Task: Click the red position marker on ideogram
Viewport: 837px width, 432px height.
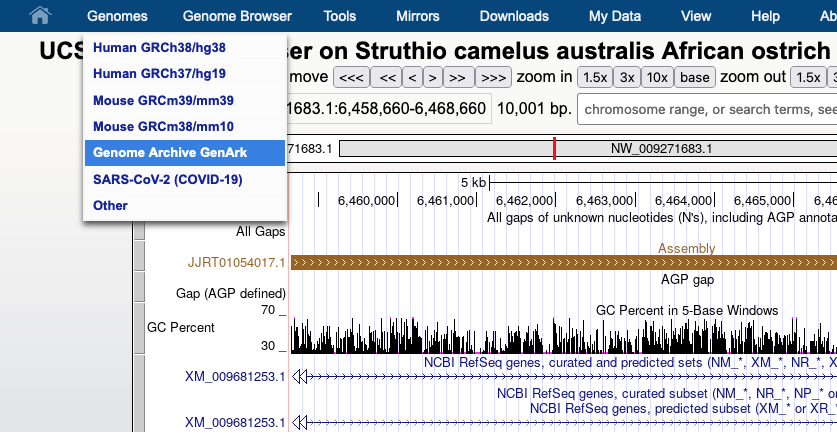Action: coord(554,148)
